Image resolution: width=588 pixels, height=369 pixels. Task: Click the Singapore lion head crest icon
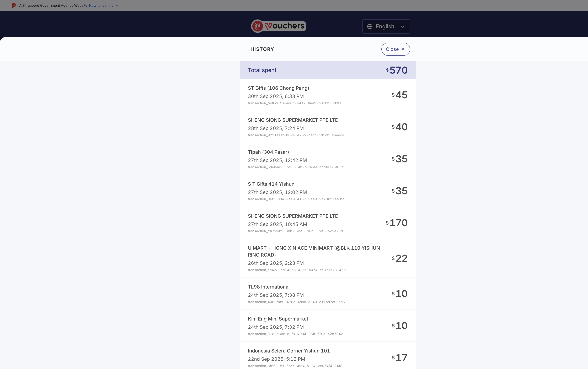pos(14,5)
